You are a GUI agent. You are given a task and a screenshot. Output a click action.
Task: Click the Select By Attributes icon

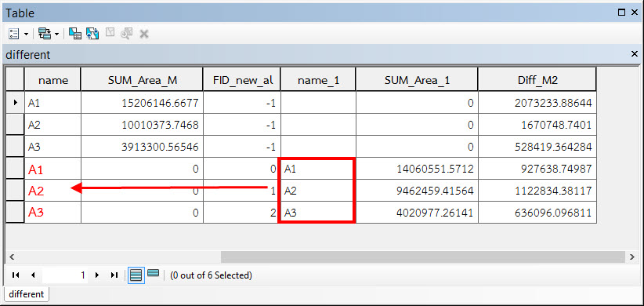[74, 34]
